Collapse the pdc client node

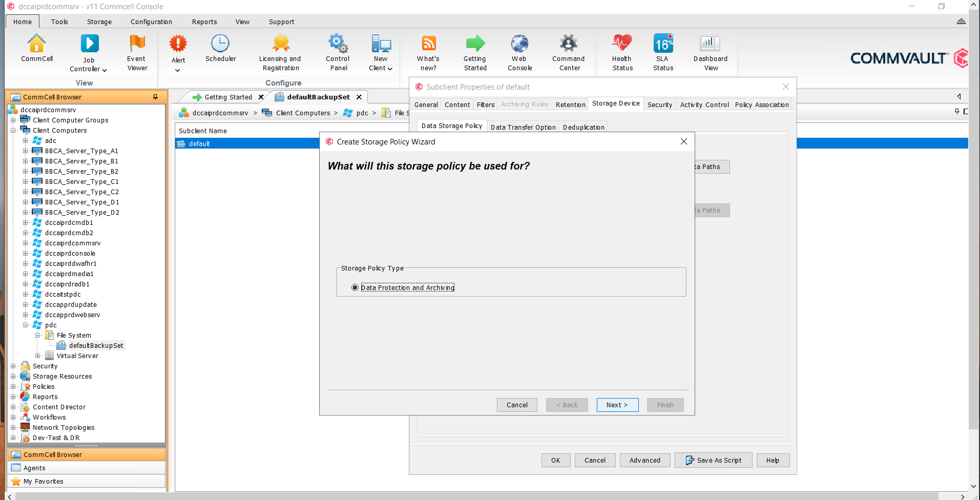pos(25,325)
